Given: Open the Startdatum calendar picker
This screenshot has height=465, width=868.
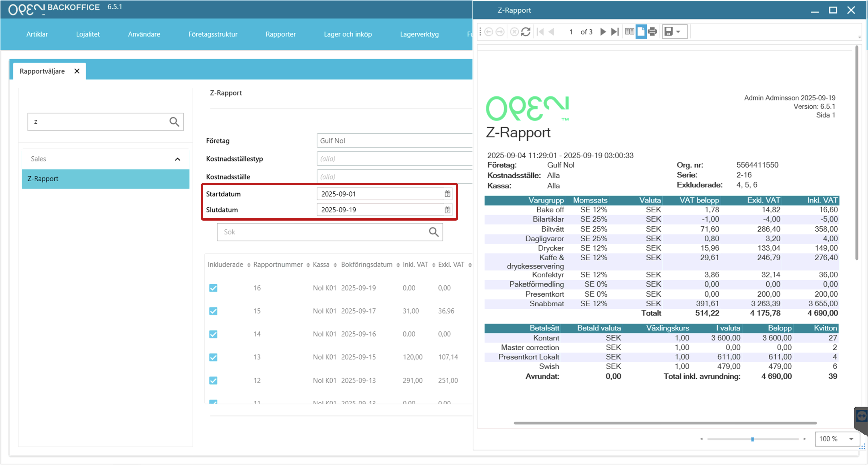Looking at the screenshot, I should coord(447,194).
